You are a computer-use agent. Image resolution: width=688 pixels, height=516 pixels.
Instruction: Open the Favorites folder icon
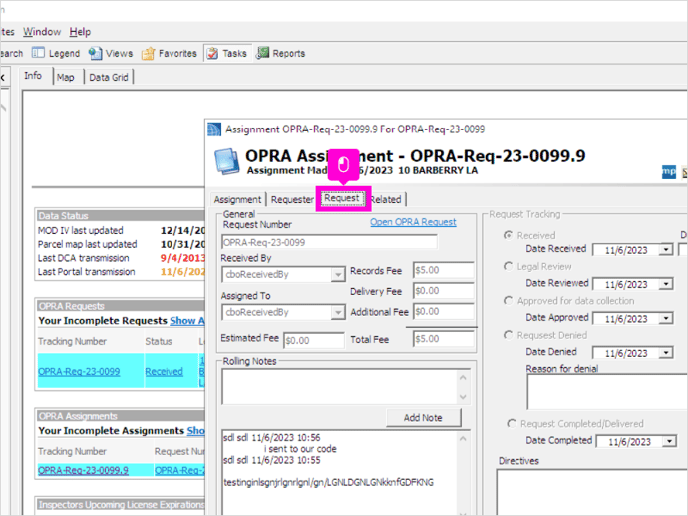click(148, 54)
